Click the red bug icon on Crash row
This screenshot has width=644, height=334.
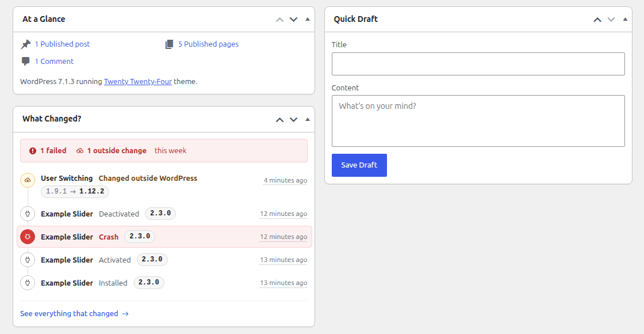28,237
